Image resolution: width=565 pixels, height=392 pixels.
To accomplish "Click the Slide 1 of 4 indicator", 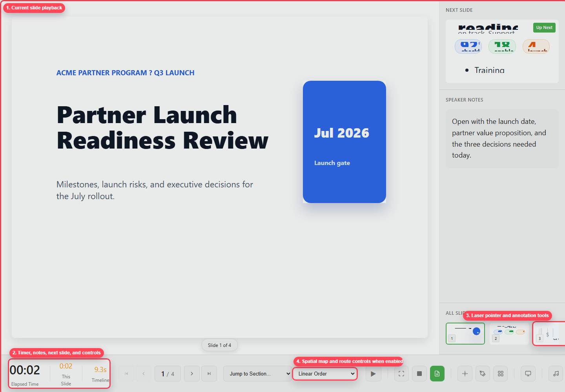I will coord(219,345).
